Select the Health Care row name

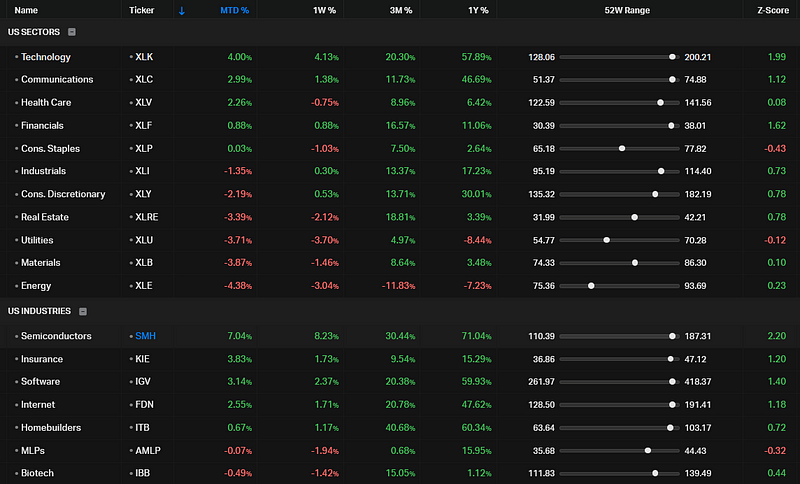[x=46, y=103]
